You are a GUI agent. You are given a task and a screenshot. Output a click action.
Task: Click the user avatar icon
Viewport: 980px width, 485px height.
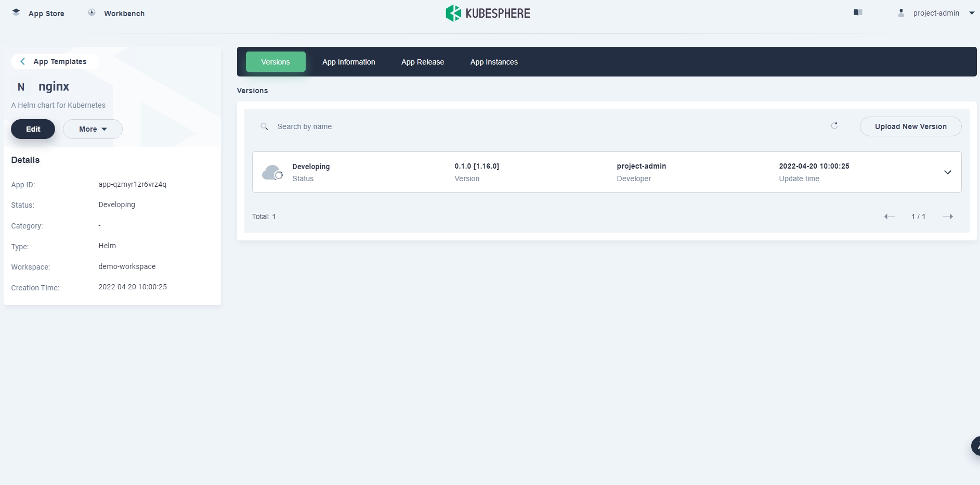[901, 13]
